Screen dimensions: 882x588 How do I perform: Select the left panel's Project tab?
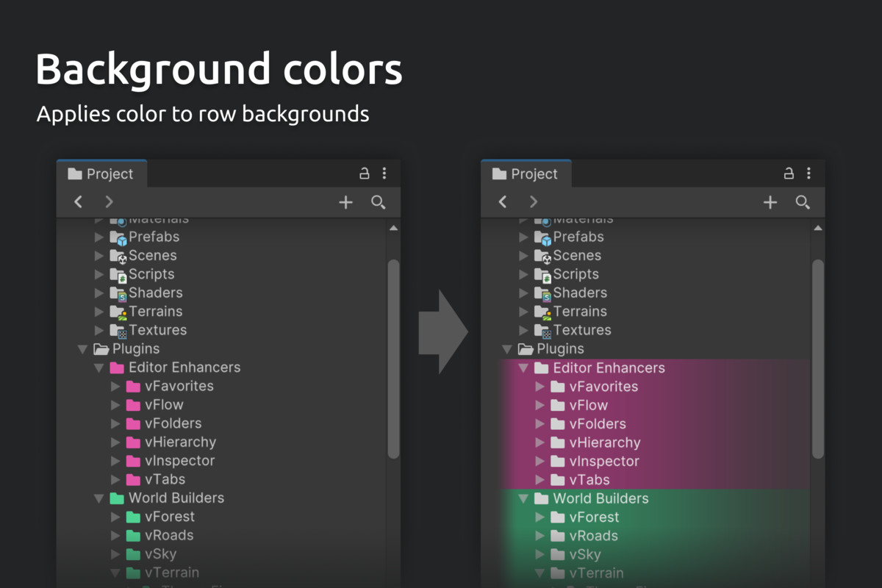[101, 174]
